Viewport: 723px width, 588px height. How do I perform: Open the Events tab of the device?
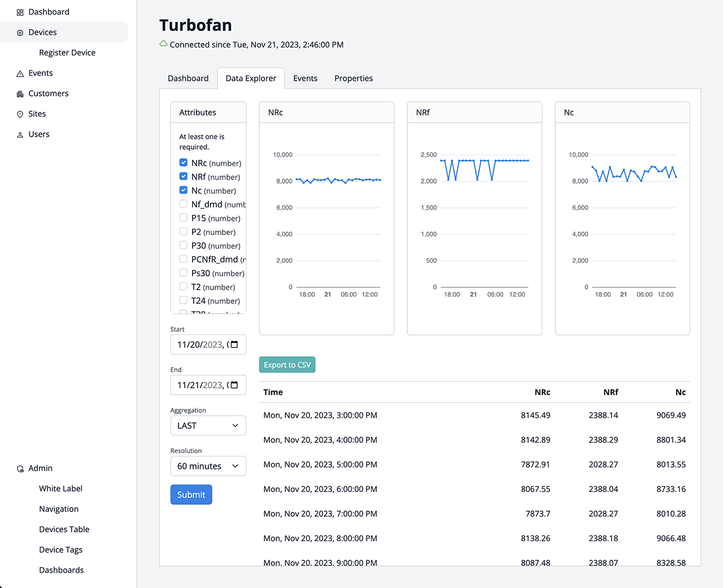[305, 79]
